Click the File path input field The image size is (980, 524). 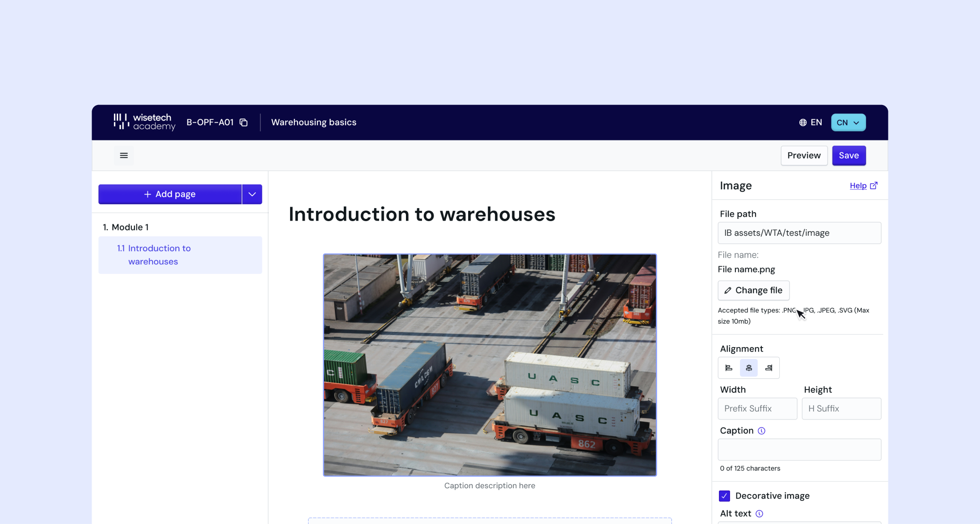[x=799, y=233]
